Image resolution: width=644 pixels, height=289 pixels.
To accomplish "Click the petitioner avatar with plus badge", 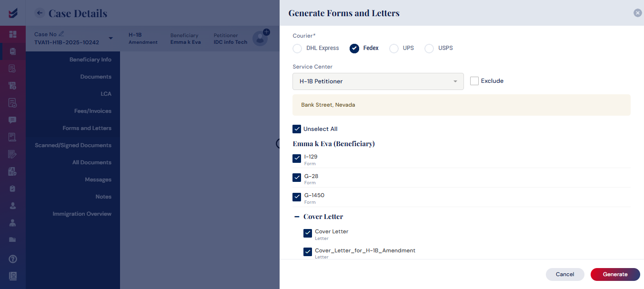I will pyautogui.click(x=261, y=38).
